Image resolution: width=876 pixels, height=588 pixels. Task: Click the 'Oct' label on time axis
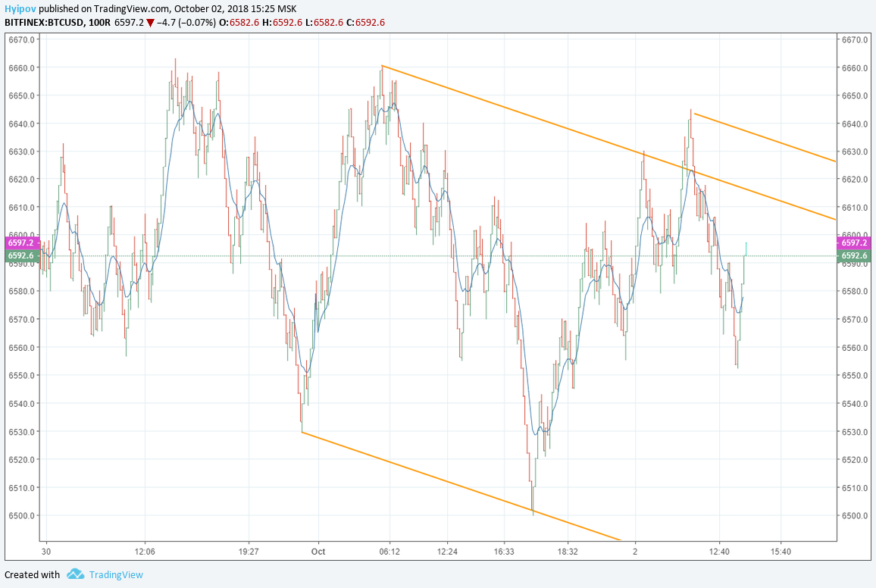(318, 552)
